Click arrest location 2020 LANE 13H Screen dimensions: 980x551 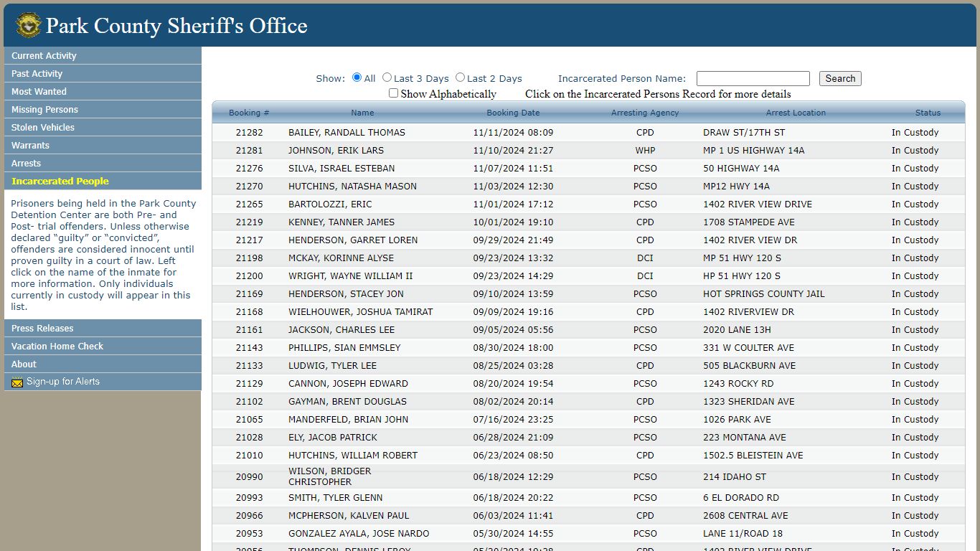coord(737,330)
